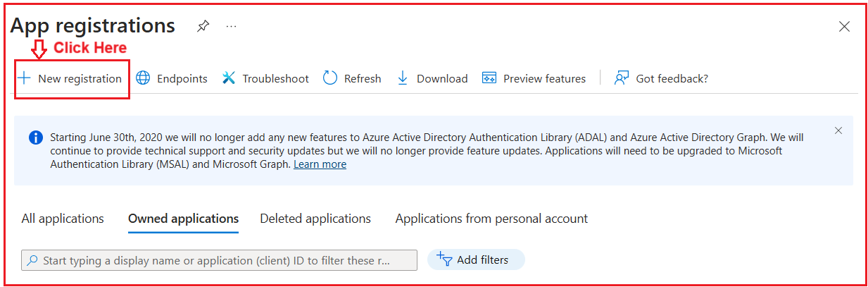868x287 pixels.
Task: Click the Troubleshoot wrench icon
Action: pyautogui.click(x=229, y=78)
